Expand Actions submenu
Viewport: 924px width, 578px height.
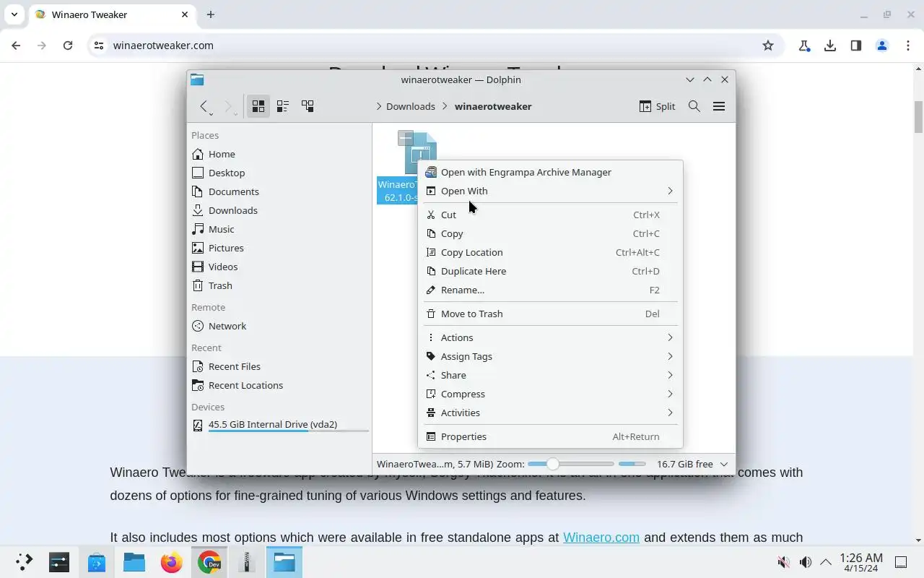click(x=550, y=337)
